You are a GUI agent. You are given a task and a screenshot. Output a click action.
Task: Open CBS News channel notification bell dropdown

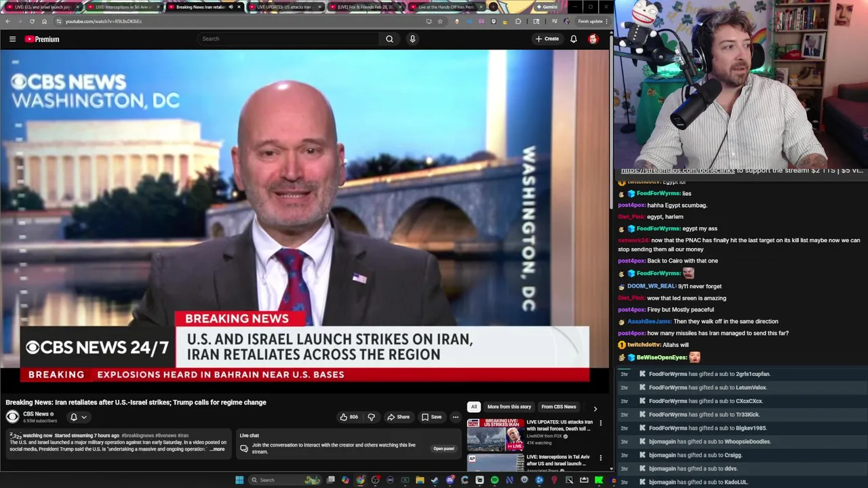(x=78, y=417)
